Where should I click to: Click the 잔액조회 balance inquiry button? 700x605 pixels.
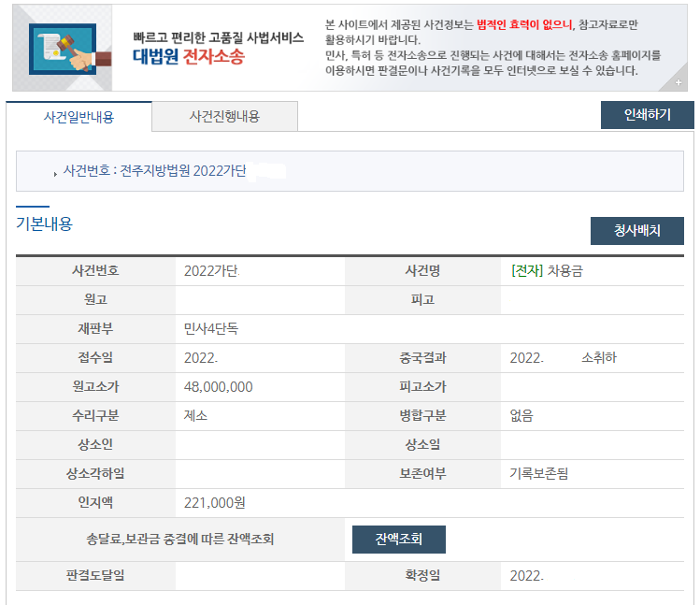398,540
